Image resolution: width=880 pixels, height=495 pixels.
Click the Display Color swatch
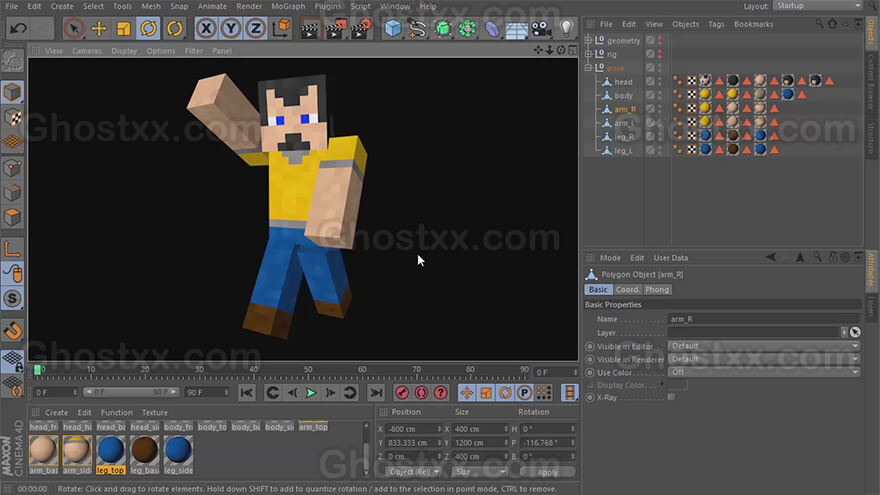[x=677, y=385]
